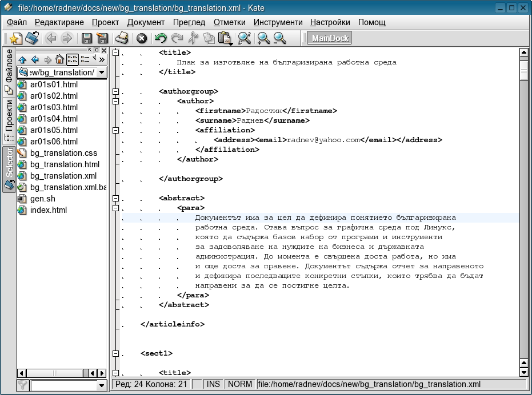
Task: Click the file list horizontal scrollbar
Action: pyautogui.click(x=56, y=373)
